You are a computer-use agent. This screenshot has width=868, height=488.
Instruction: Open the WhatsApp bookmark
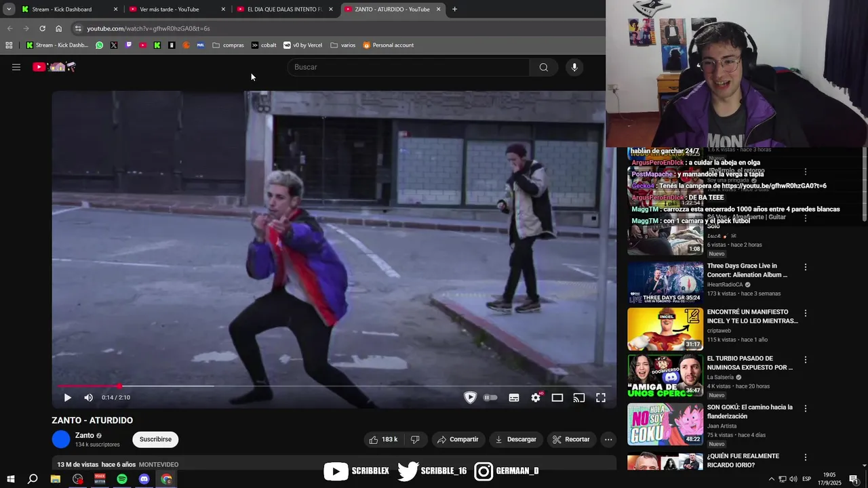point(100,45)
